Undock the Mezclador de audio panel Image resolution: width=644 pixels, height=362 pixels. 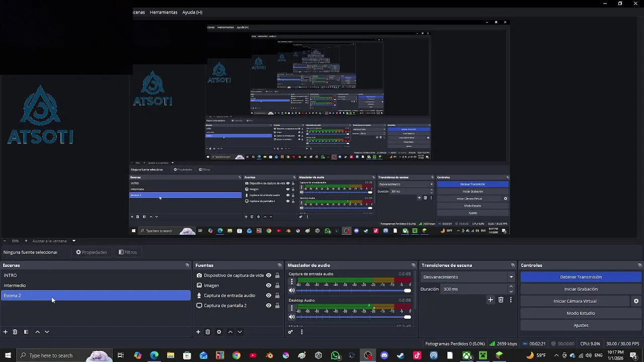[413, 265]
